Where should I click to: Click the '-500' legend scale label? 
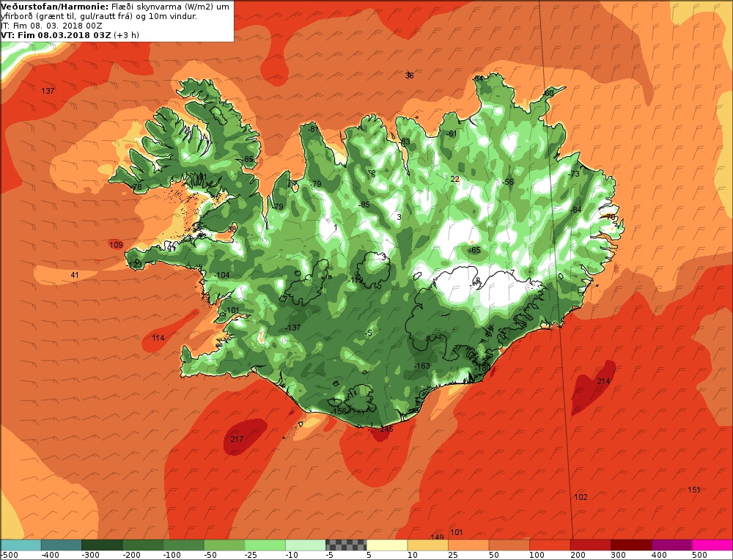tap(9, 555)
